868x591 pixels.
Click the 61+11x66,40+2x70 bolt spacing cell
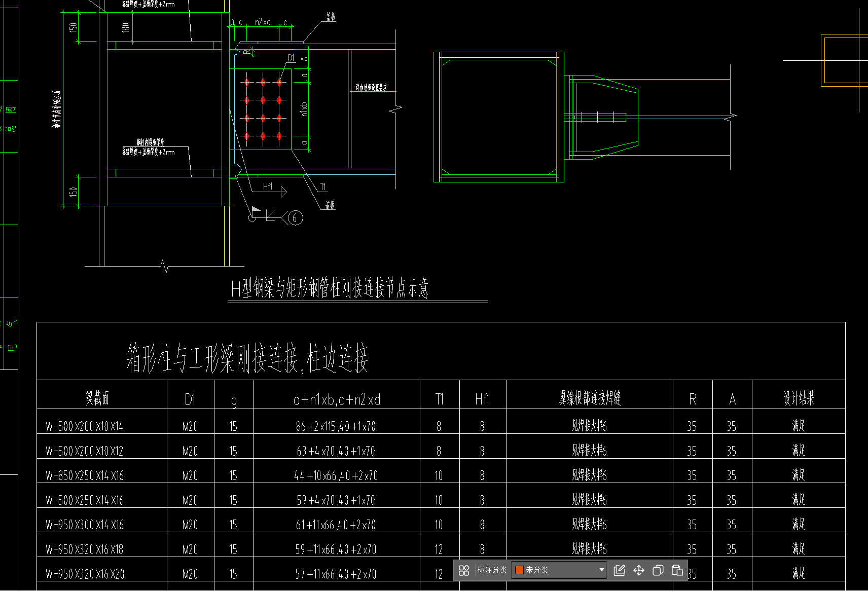click(x=336, y=525)
